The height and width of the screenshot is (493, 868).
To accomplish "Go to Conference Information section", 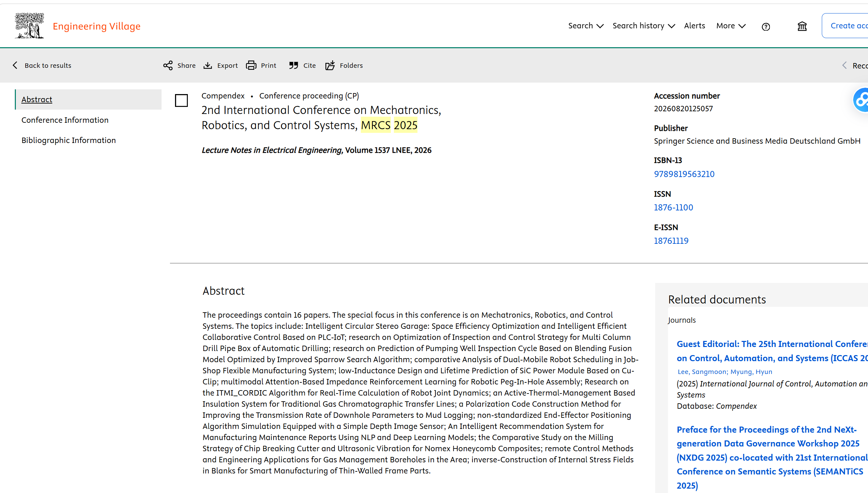I will point(65,120).
